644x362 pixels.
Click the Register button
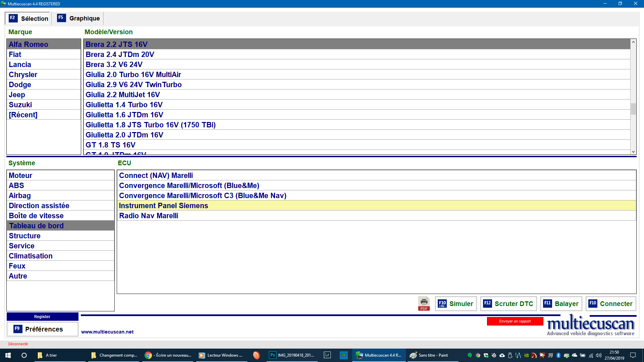[42, 316]
